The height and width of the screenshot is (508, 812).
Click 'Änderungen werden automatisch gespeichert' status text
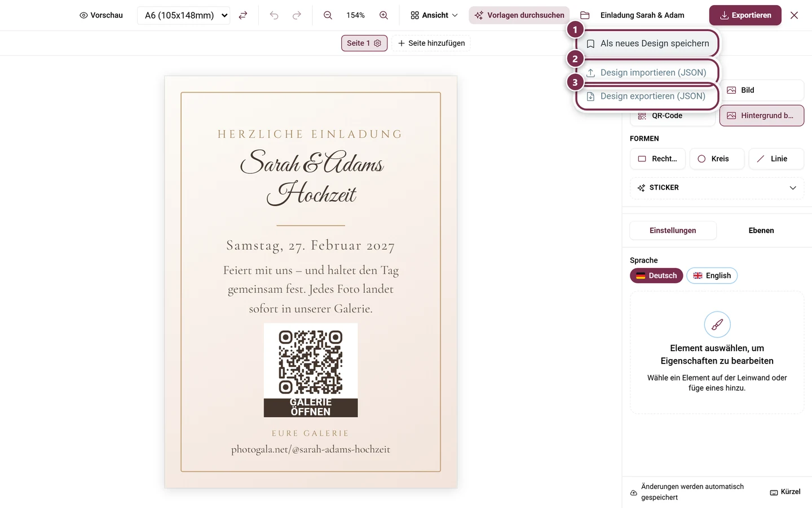[x=692, y=492]
